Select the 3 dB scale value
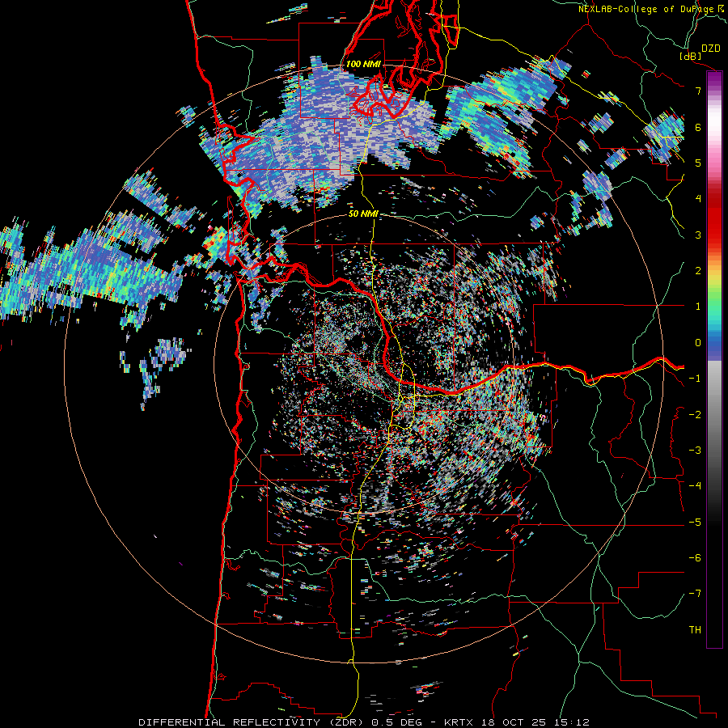 698,235
